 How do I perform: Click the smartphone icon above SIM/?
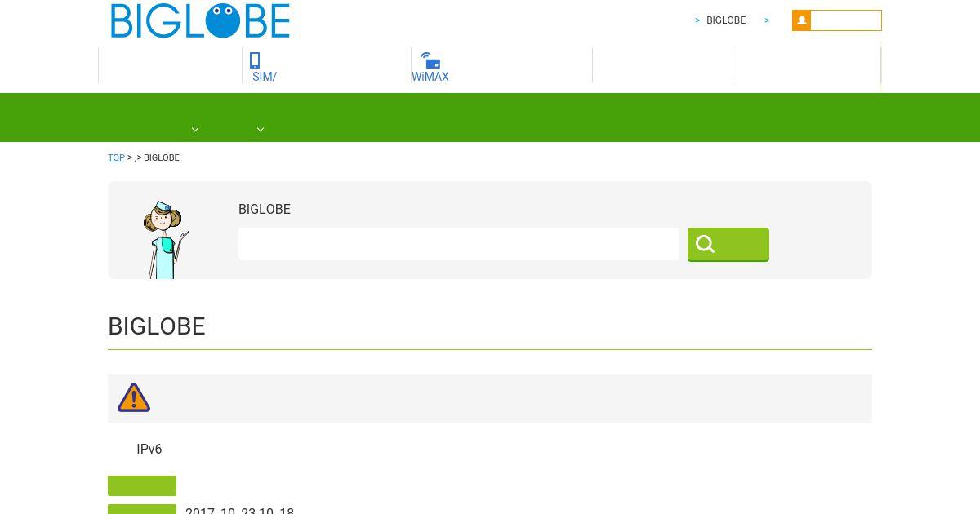click(x=255, y=60)
